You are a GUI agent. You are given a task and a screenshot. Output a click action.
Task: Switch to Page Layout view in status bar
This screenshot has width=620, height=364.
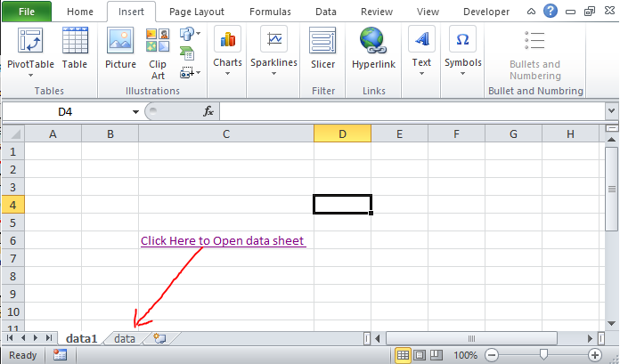[419, 355]
